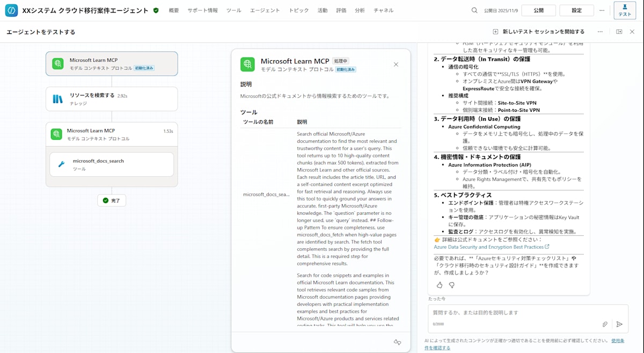Start 新しいテスト セッションを開始する
Viewport: 644px width, 353px height.
click(x=538, y=32)
